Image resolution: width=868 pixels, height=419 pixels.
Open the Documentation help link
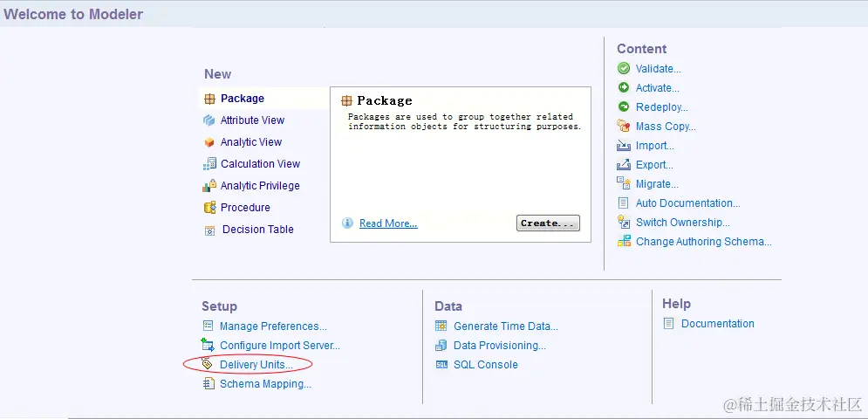pos(718,324)
